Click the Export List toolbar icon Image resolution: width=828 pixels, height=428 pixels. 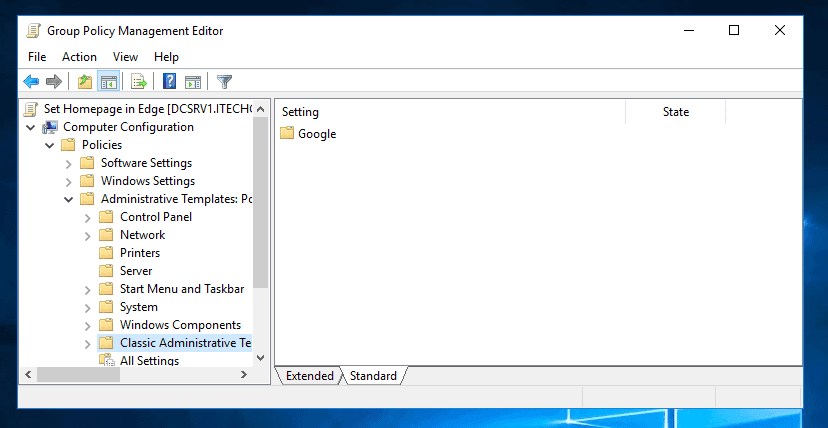click(138, 82)
